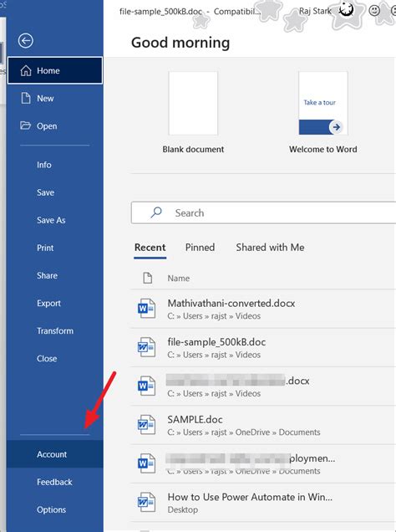Open the Print page
Viewport: 396px width, 532px height.
click(54, 248)
